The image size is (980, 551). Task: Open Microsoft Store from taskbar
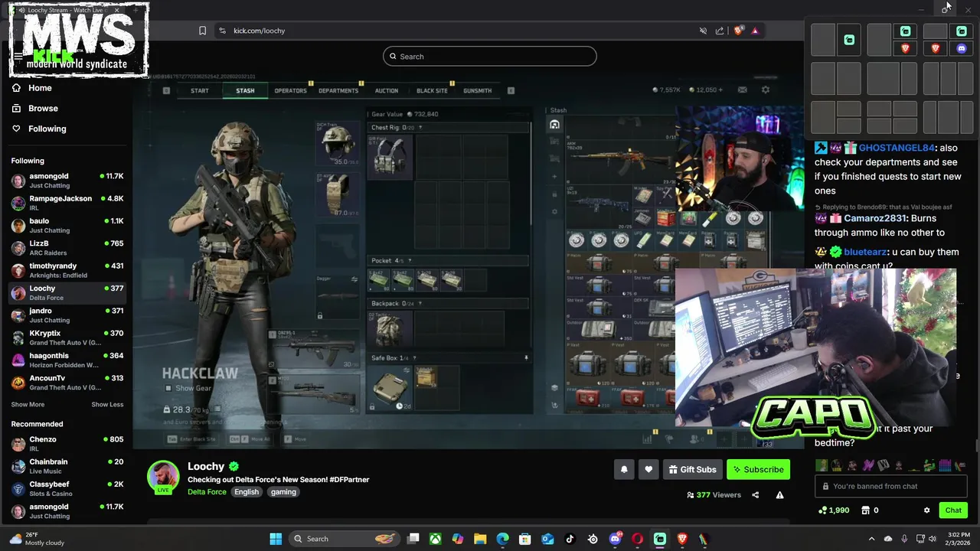coord(525,539)
